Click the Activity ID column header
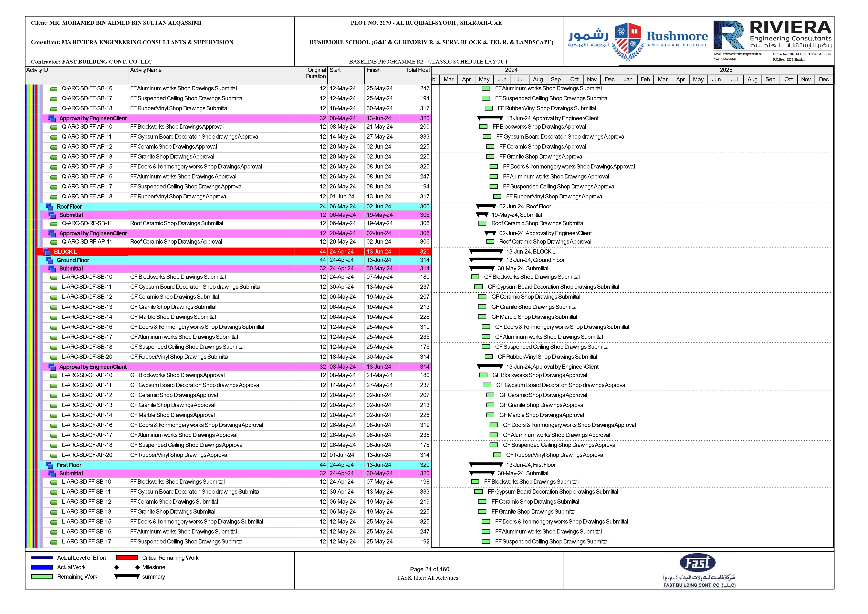This screenshot has height=614, width=868. (77, 75)
